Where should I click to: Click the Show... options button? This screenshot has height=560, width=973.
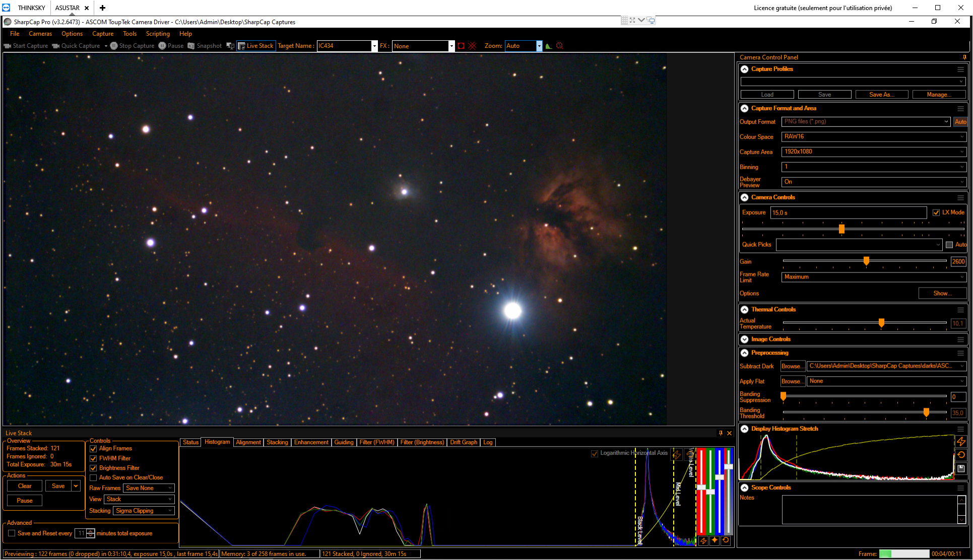coord(942,293)
